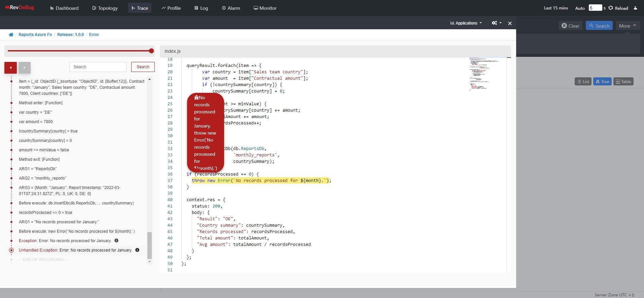Image resolution: width=644 pixels, height=298 pixels.
Task: Select the index.js file tab
Action: click(x=173, y=51)
